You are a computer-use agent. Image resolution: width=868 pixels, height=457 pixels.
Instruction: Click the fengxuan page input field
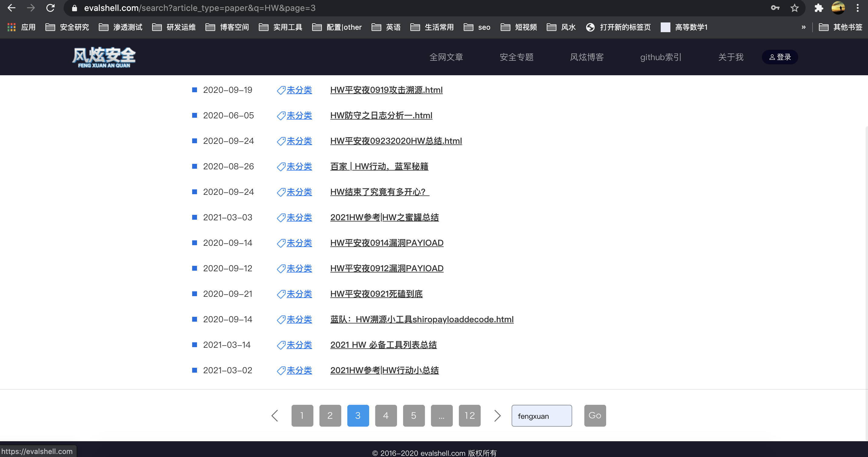[542, 415]
